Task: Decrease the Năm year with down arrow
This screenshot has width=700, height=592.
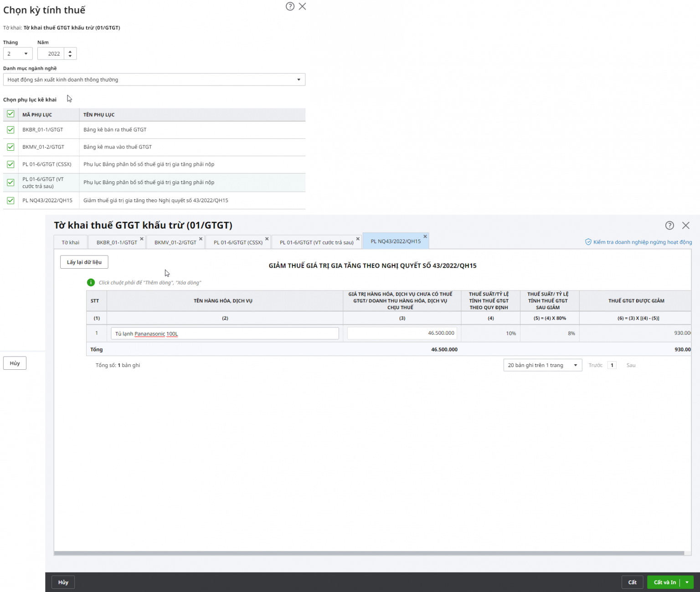Action: click(x=70, y=56)
